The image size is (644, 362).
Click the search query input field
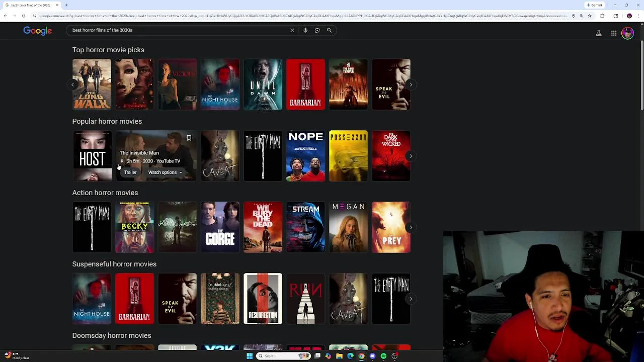click(x=179, y=30)
